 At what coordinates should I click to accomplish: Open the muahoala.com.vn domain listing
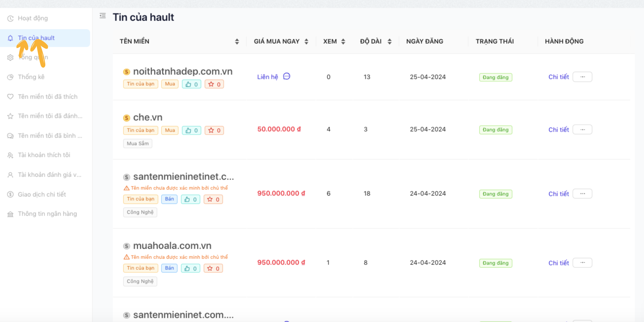pyautogui.click(x=172, y=246)
